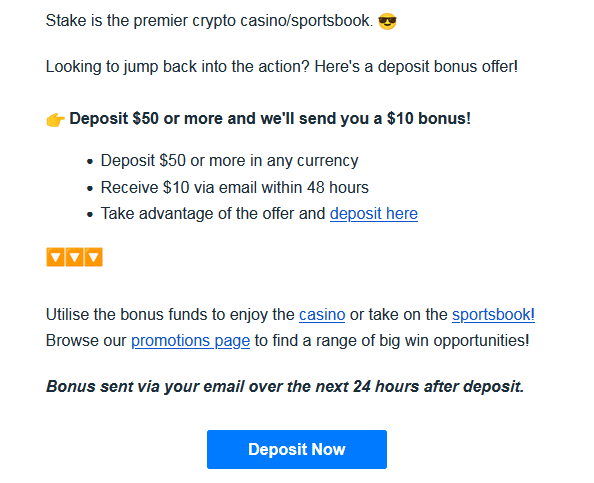
Task: Click the bold 'Deposit $50 or more' headline
Action: point(270,119)
